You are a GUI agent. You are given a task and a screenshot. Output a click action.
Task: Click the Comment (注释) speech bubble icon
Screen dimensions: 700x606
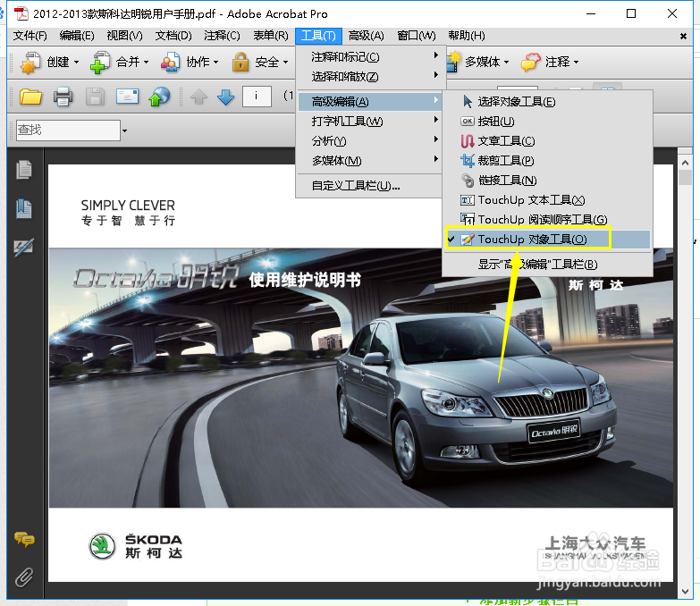[x=530, y=62]
